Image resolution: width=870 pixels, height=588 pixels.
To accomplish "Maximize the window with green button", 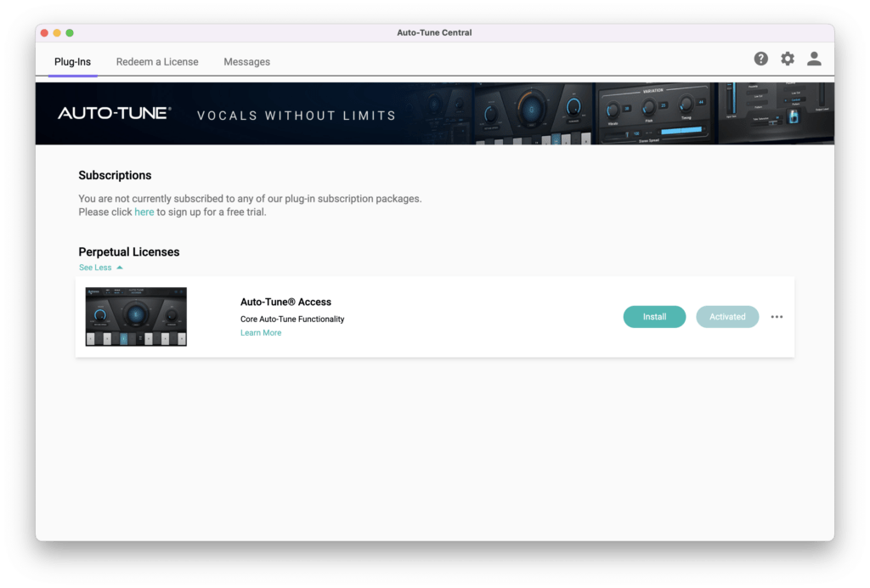I will [70, 33].
